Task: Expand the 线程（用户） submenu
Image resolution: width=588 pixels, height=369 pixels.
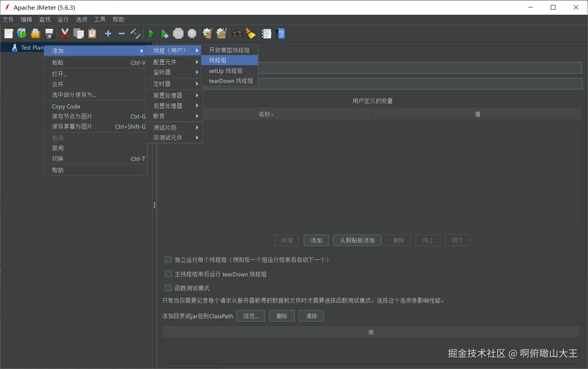Action: 174,50
